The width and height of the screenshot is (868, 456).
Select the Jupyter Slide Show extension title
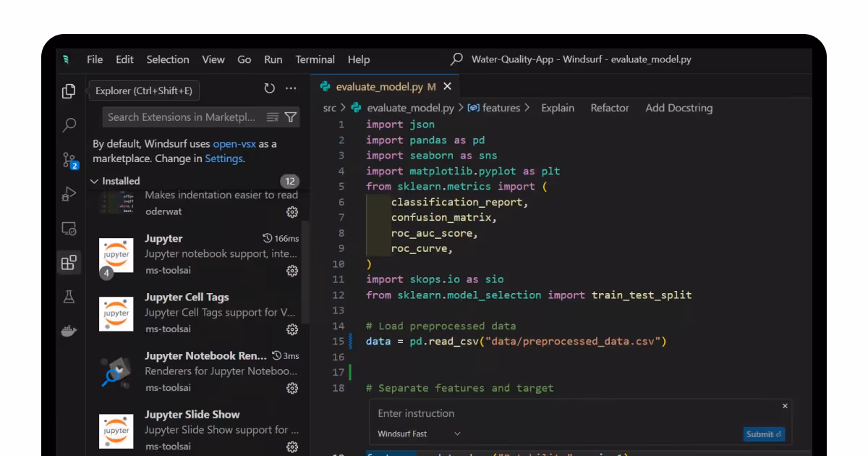tap(192, 414)
